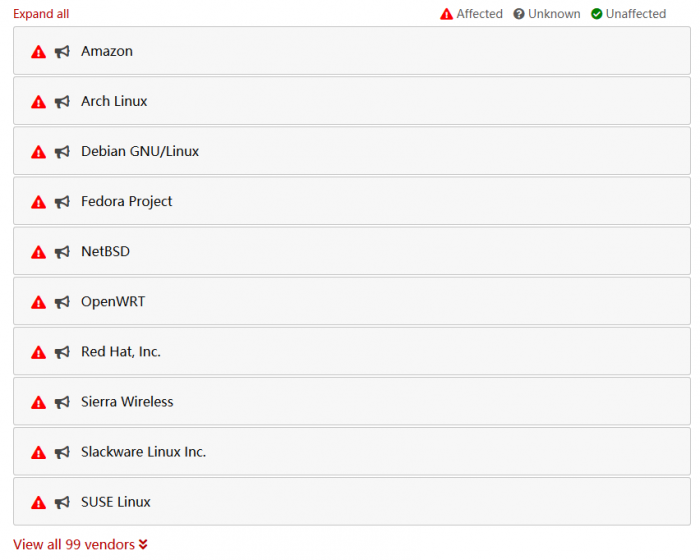
Task: Click the Unknown question mark legend icon
Action: pos(519,14)
